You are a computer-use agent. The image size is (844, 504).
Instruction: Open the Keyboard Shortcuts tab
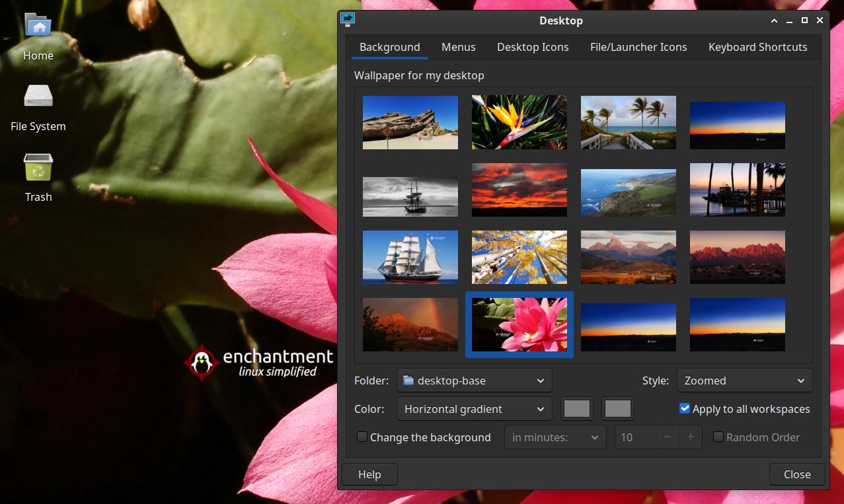point(758,47)
